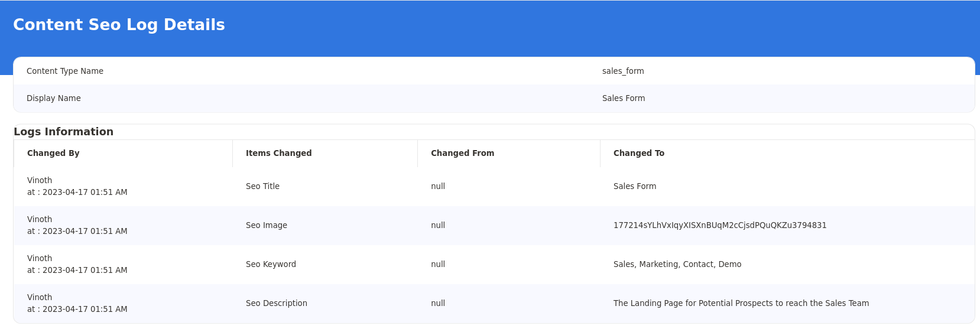Click the Logs Information section heading
Screen dimensions: 980x332
coord(64,132)
